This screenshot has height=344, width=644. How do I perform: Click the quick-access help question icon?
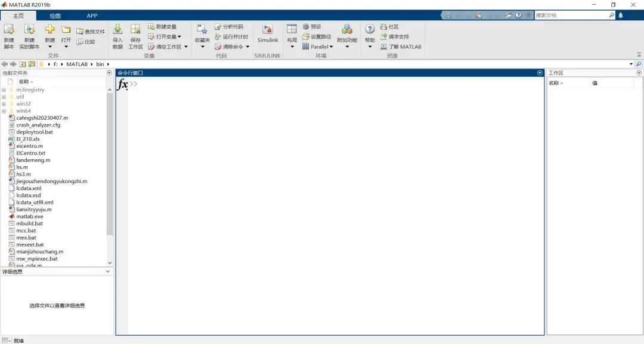click(518, 15)
